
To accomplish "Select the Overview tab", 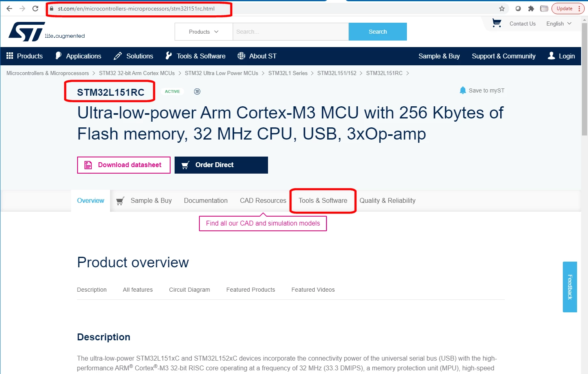I will [91, 200].
